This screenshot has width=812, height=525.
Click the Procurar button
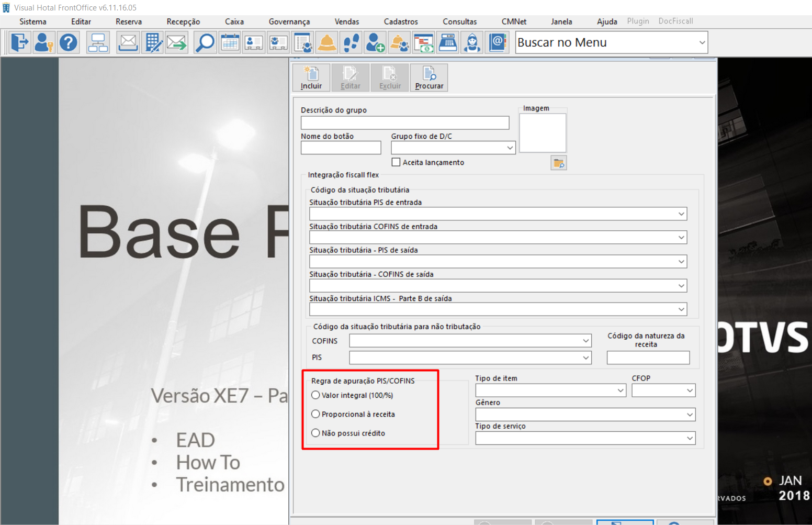pos(429,78)
